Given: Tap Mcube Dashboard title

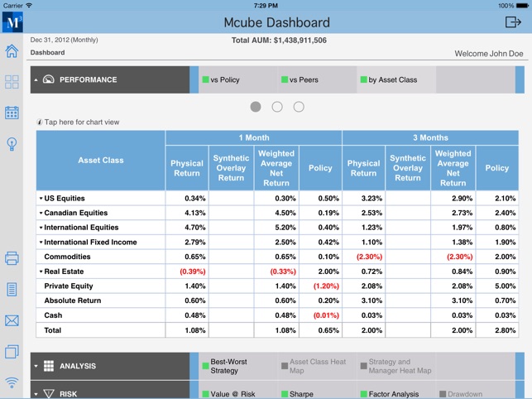Looking at the screenshot, I should point(277,22).
